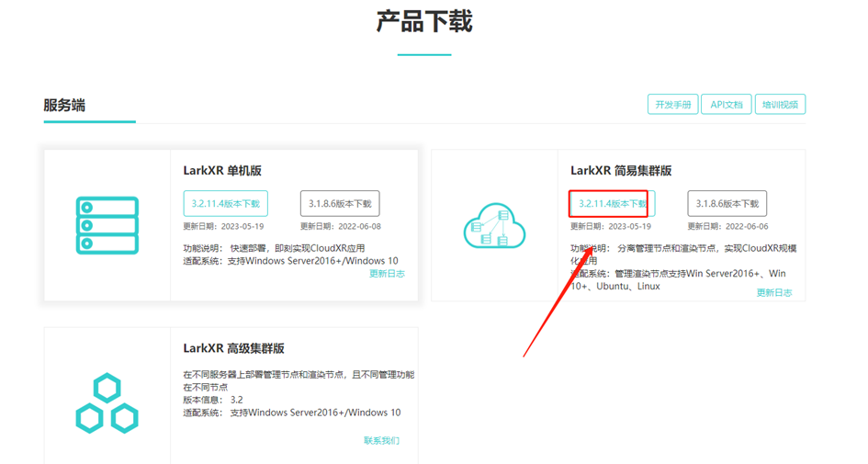This screenshot has height=464, width=868.
Task: Click 功能说明 快速部署 text in 单机版
Action: pyautogui.click(x=274, y=248)
